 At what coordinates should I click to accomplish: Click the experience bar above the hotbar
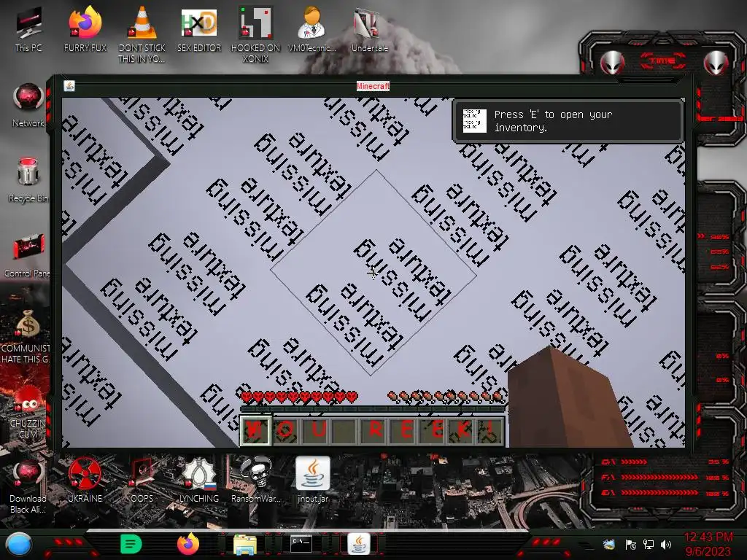(373, 408)
